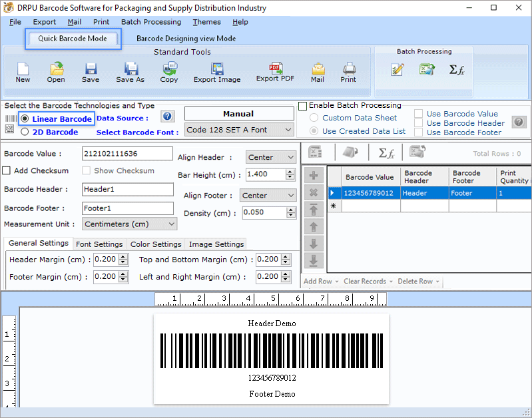Open the Align Header dropdown
Image resolution: width=532 pixels, height=418 pixels.
pyautogui.click(x=271, y=157)
